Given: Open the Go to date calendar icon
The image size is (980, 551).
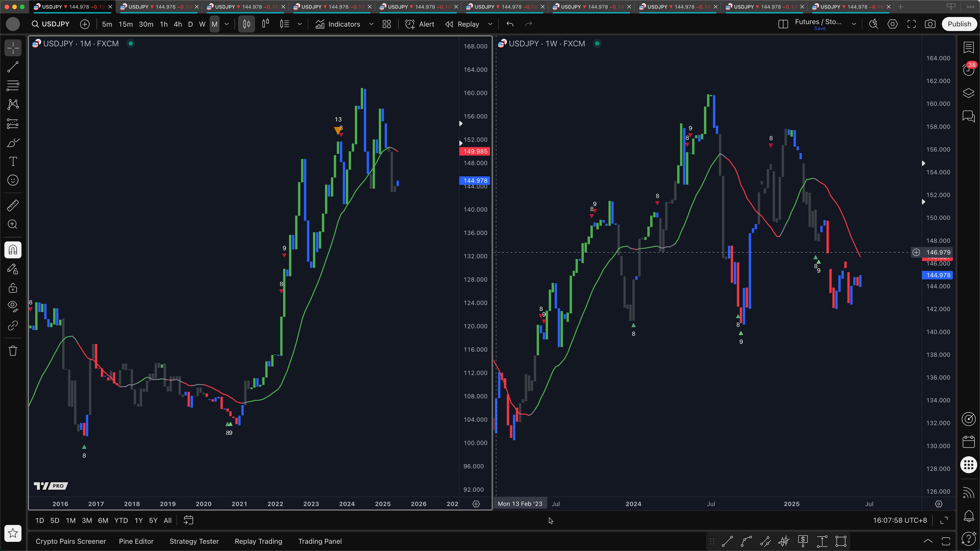Looking at the screenshot, I should click(x=188, y=520).
